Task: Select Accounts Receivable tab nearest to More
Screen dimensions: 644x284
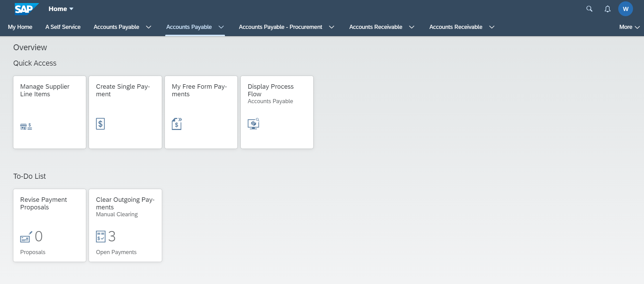Action: click(456, 27)
